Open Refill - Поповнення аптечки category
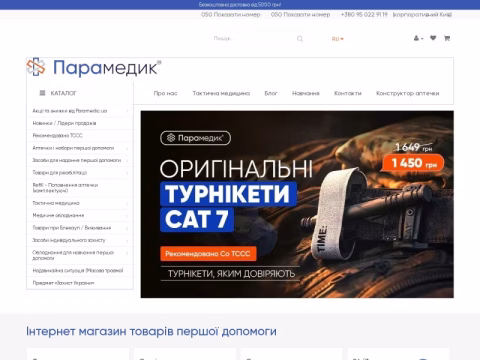Image resolution: width=480 pixels, height=360 pixels. (65, 188)
